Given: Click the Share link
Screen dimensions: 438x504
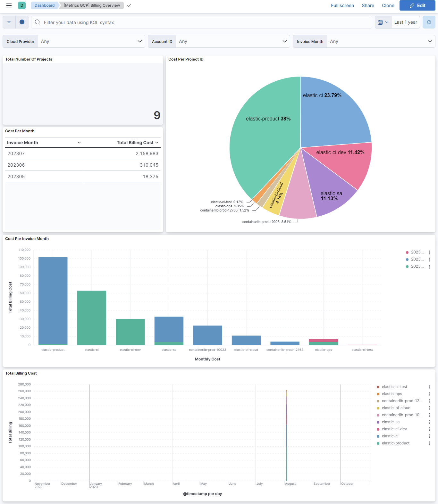Looking at the screenshot, I should [368, 5].
